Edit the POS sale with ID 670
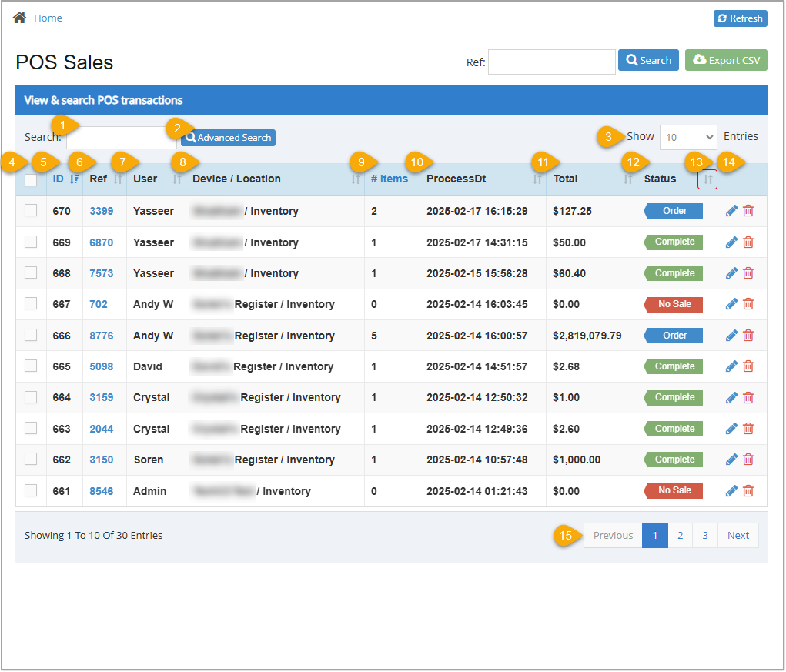The image size is (786, 672). 731,210
